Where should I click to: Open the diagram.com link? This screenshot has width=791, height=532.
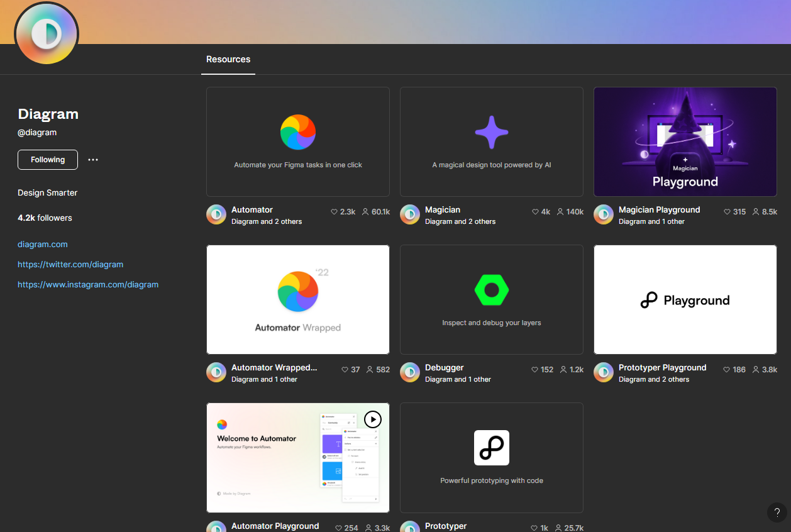pos(43,244)
